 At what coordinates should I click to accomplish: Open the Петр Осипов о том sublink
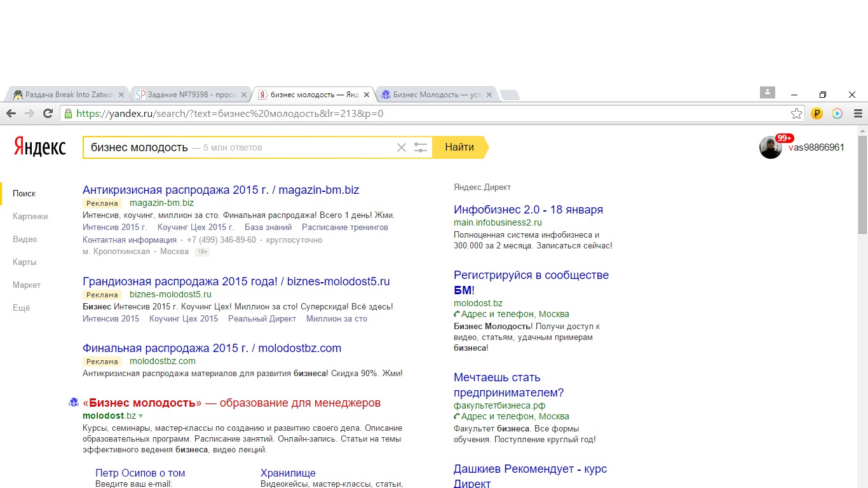[140, 473]
